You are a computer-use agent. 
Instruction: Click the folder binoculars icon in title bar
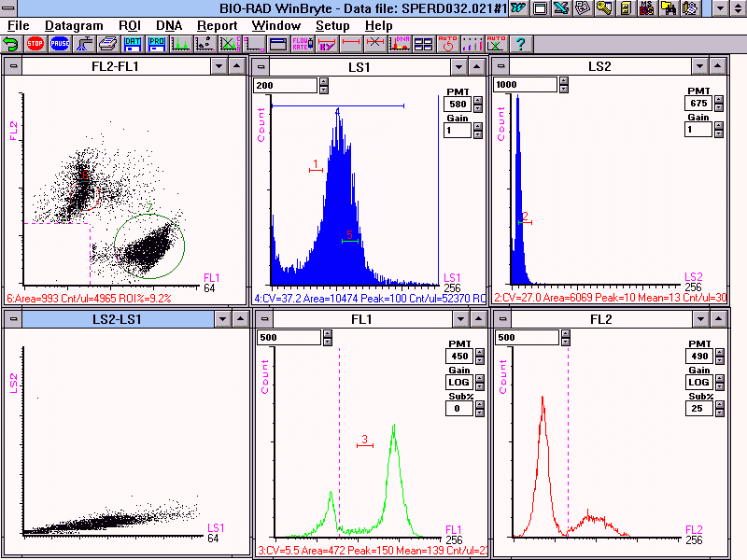[x=669, y=8]
